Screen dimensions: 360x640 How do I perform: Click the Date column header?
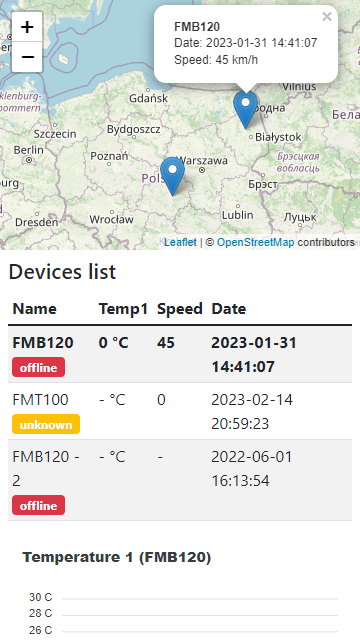point(229,309)
